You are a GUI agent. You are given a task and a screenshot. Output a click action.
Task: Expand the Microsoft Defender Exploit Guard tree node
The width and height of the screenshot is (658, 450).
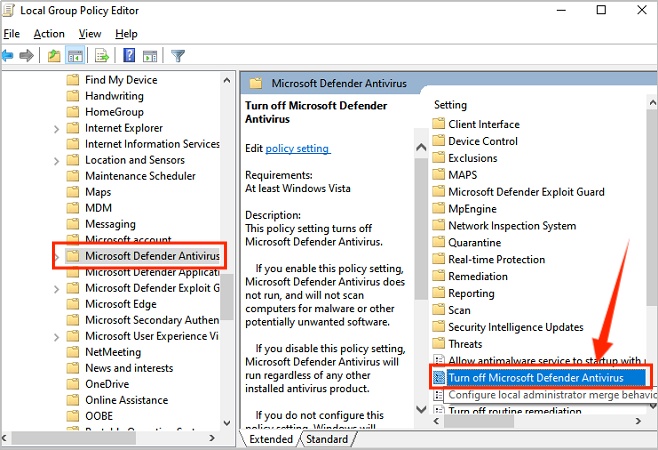coord(56,289)
